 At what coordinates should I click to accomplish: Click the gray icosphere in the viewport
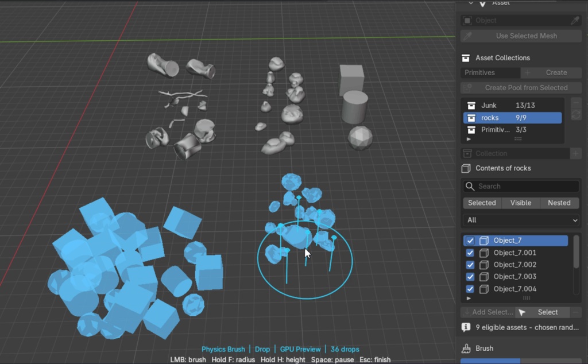(360, 138)
